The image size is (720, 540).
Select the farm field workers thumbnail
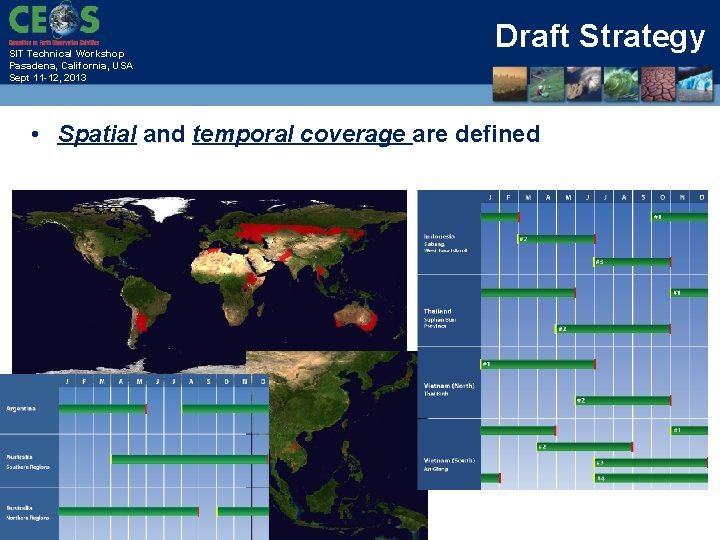click(546, 84)
